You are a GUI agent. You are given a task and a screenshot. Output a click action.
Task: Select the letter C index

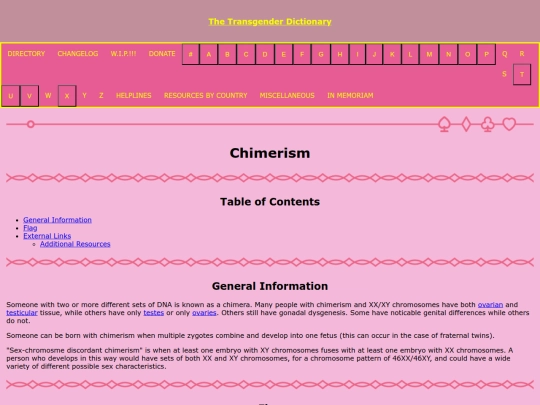point(246,54)
